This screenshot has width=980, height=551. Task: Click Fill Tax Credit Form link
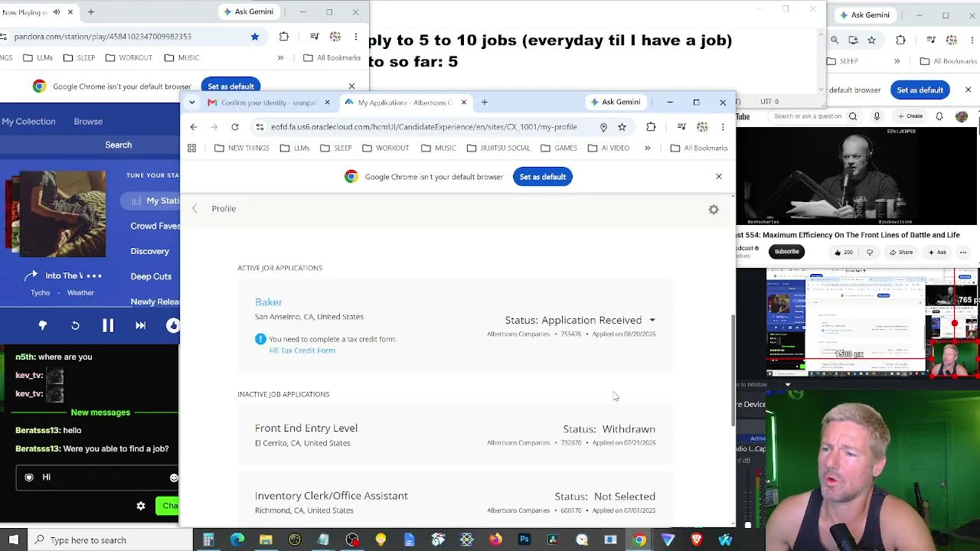302,350
